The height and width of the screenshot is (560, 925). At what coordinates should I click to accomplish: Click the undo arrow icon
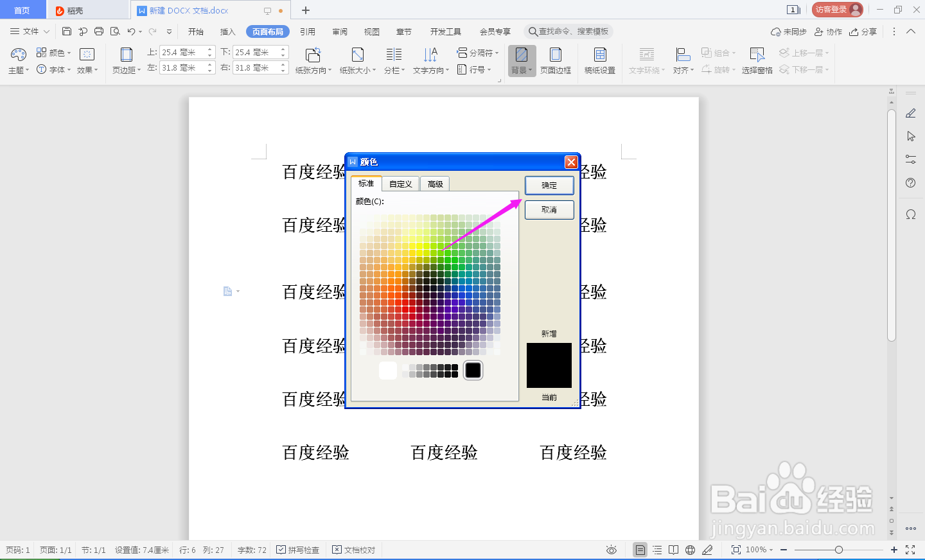[x=131, y=31]
